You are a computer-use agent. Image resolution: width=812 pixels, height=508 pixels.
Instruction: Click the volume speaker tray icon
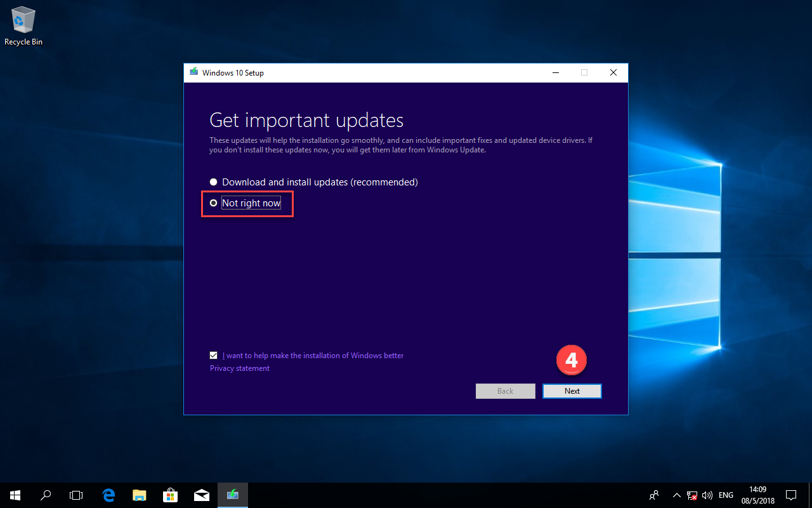[707, 495]
